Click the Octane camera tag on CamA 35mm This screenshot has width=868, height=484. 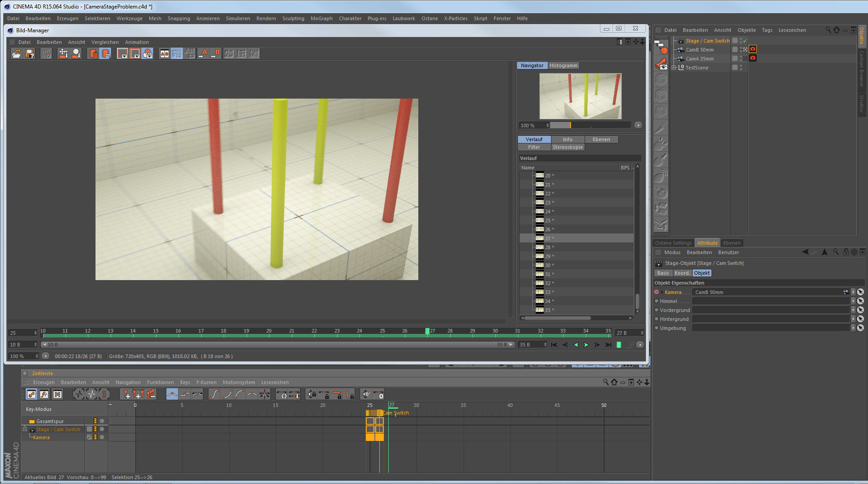click(x=753, y=58)
